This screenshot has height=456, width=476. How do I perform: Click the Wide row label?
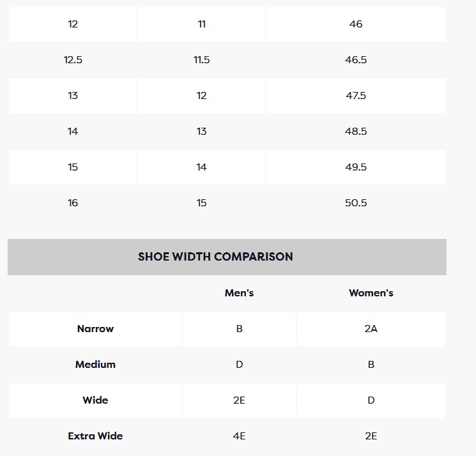pyautogui.click(x=95, y=400)
